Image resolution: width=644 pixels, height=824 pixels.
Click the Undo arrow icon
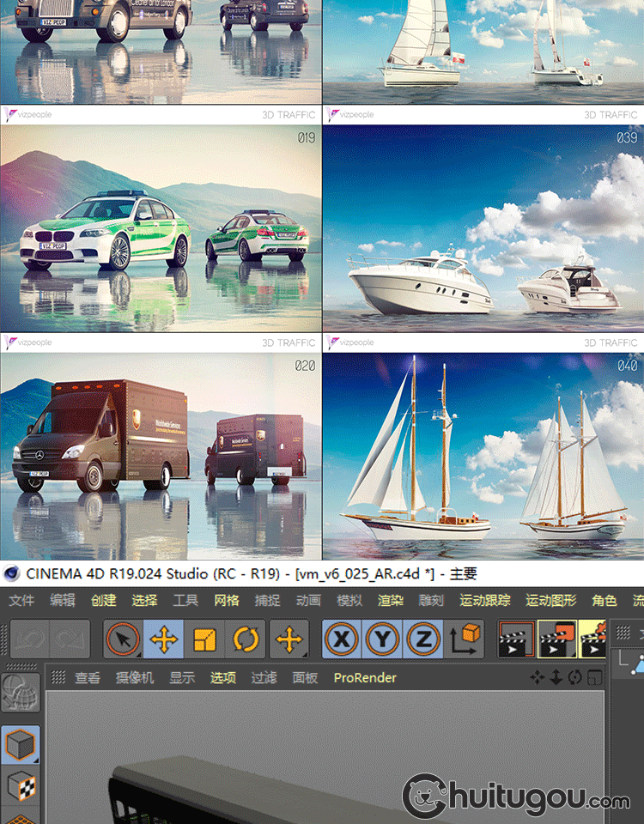[30, 639]
